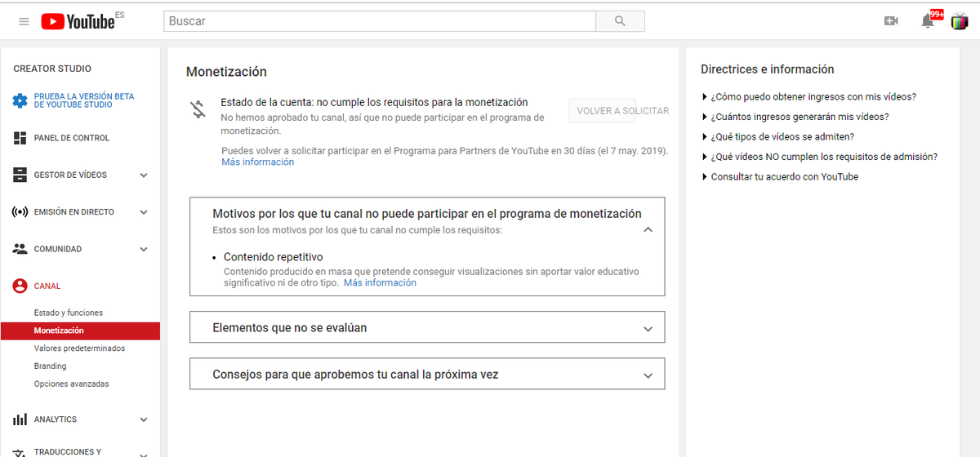Screen dimensions: 980x457
Task: Expand the Analytics section
Action: [x=144, y=420]
